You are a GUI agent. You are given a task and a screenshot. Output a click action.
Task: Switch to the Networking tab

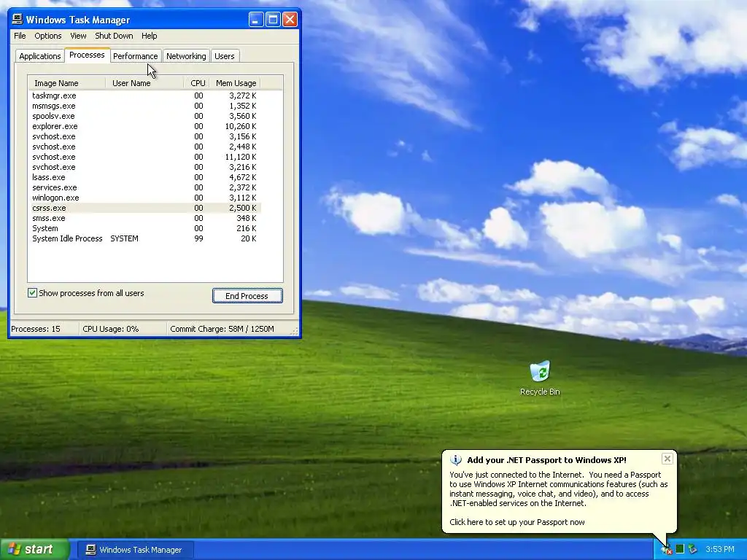click(186, 56)
